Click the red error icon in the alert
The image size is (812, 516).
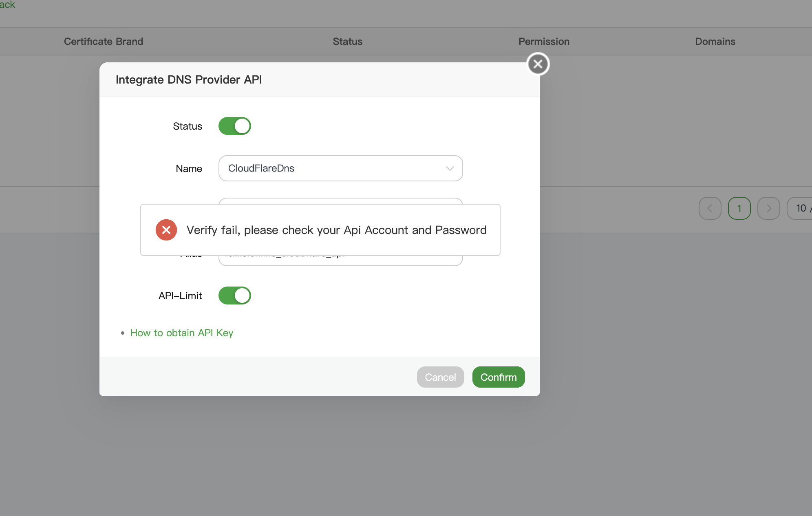pos(166,230)
